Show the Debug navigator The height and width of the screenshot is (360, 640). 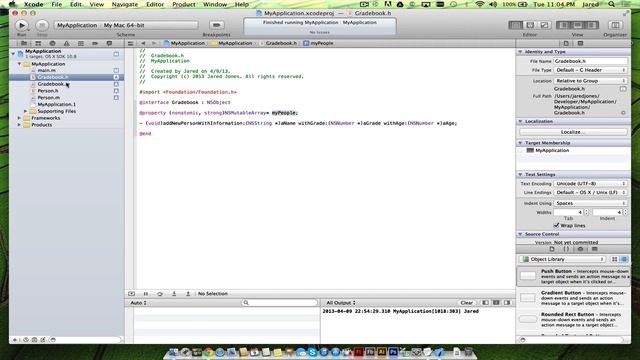(81, 43)
